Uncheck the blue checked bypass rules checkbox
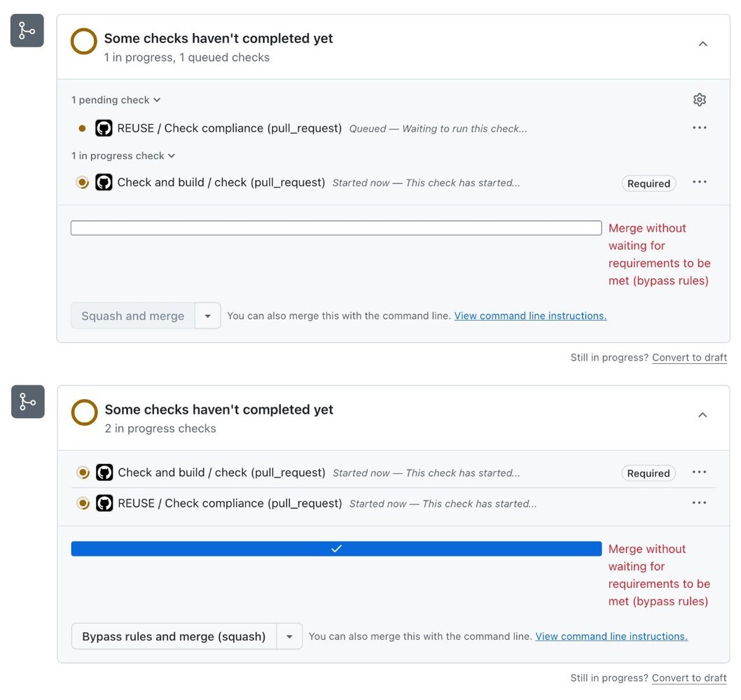The image size is (741, 700). click(336, 549)
